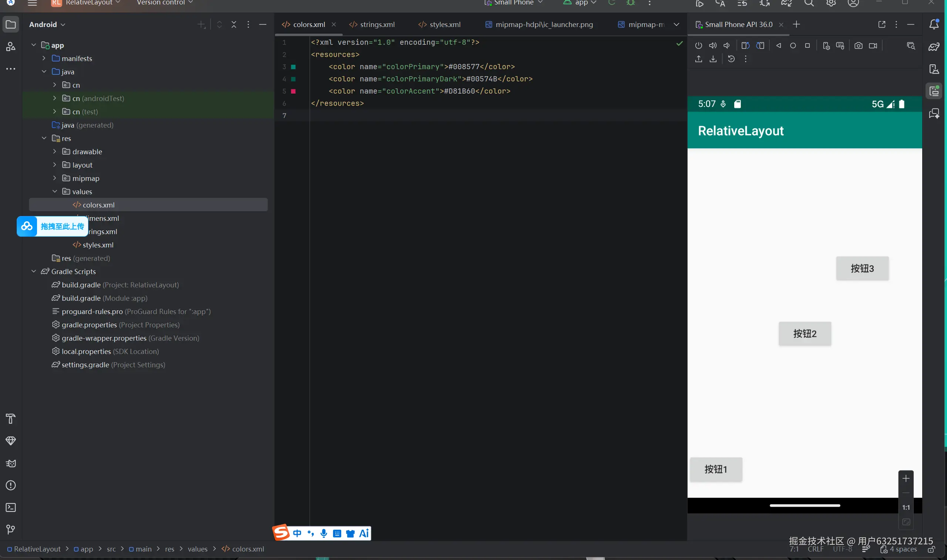This screenshot has height=560, width=947.
Task: Collapse the values folder in tree
Action: pyautogui.click(x=55, y=191)
